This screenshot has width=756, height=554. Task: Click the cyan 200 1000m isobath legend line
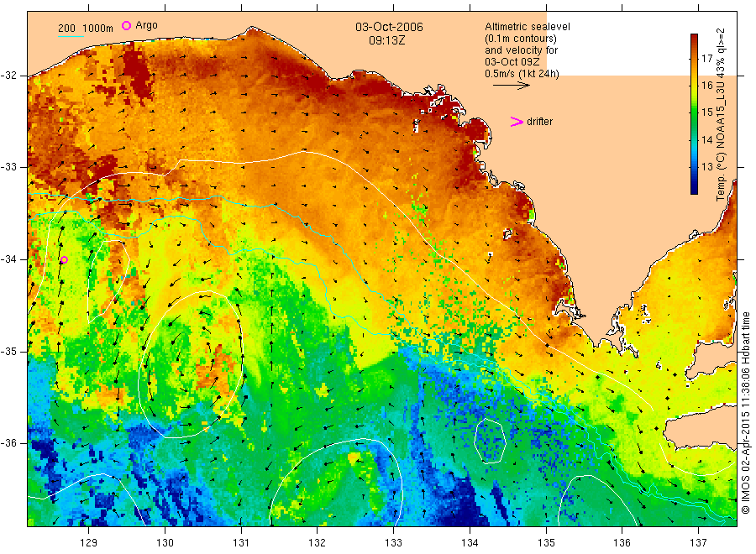point(71,36)
